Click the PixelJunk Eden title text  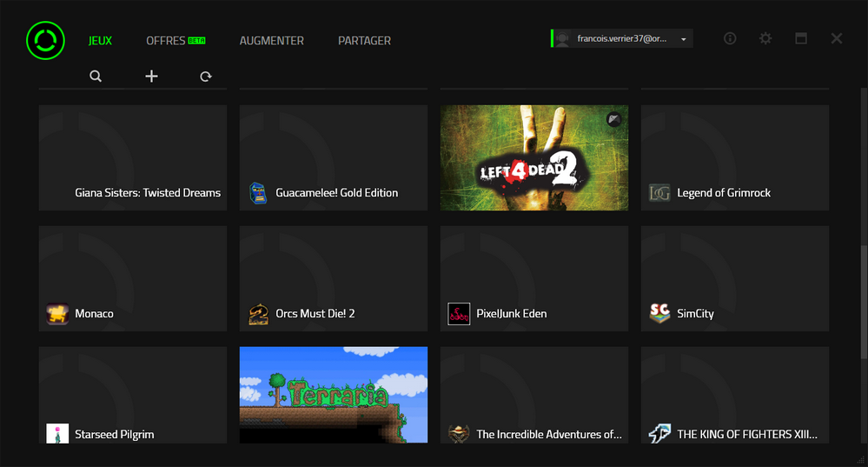pos(512,314)
